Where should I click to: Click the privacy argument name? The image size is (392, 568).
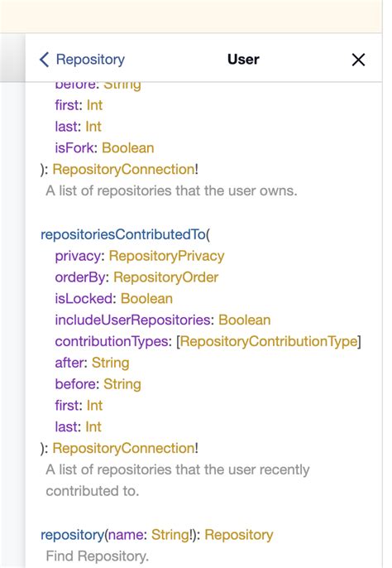[78, 256]
